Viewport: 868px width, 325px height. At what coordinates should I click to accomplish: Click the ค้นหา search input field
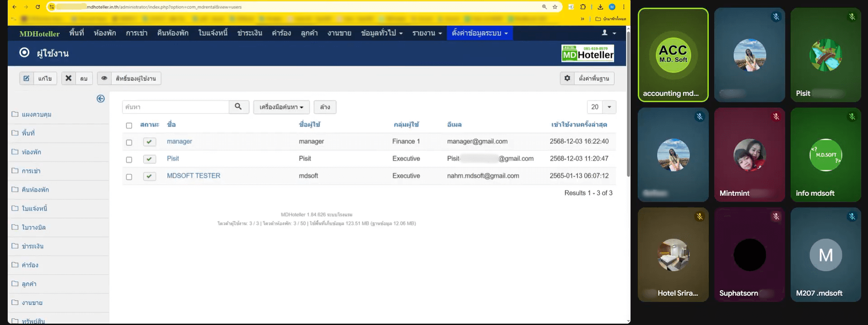tap(175, 107)
